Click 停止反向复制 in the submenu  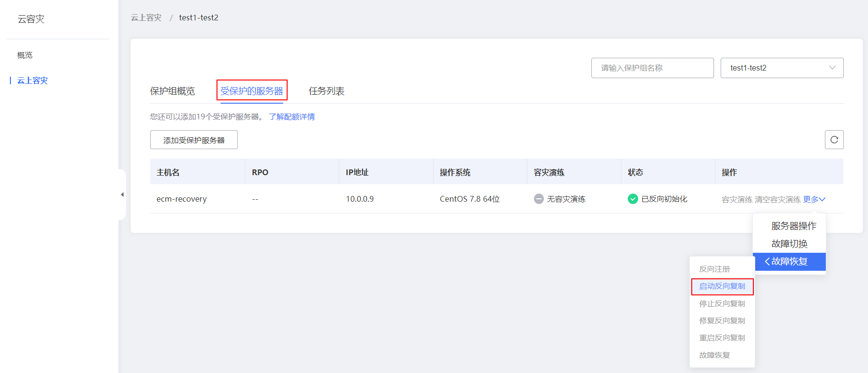tap(722, 303)
